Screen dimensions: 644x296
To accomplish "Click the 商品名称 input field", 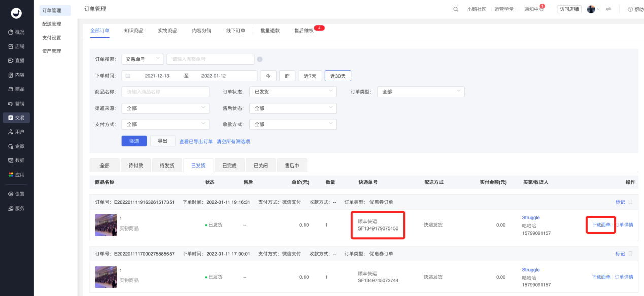I will [x=165, y=92].
